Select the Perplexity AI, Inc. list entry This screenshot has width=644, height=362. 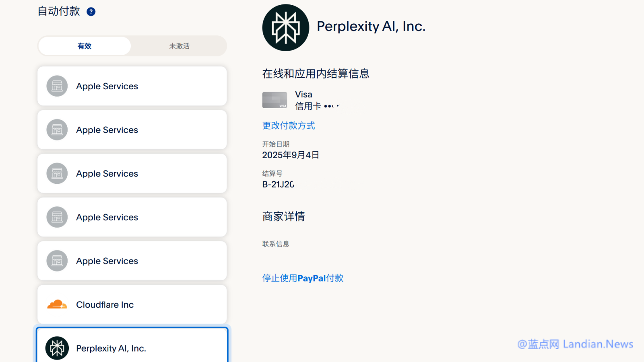pos(132,345)
